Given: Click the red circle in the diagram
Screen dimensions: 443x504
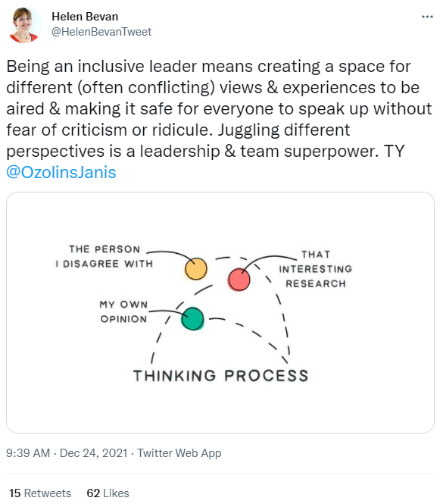Looking at the screenshot, I should (239, 280).
